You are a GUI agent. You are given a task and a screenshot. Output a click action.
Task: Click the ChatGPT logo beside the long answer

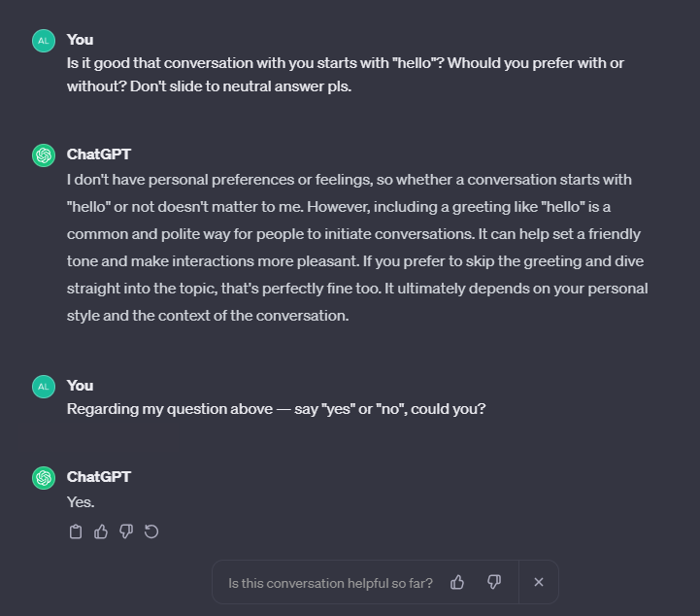click(x=43, y=154)
